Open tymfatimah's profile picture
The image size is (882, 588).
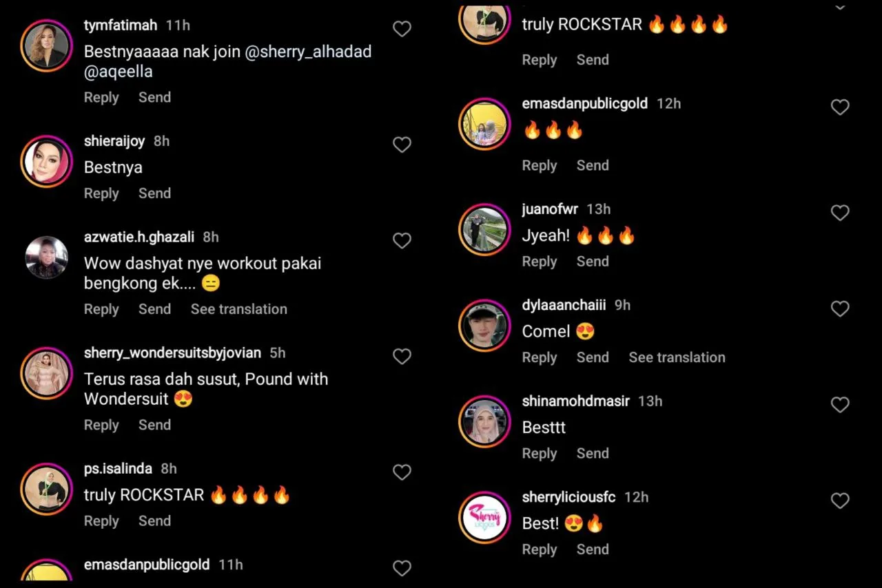[47, 45]
